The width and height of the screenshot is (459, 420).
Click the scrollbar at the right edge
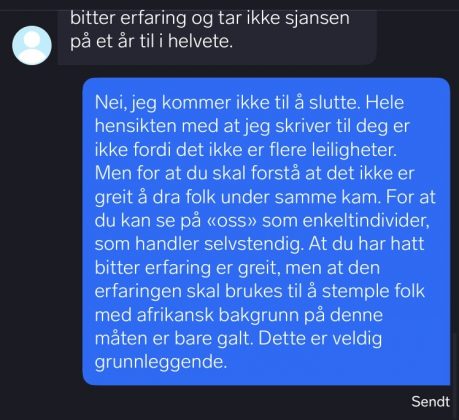pos(455,375)
